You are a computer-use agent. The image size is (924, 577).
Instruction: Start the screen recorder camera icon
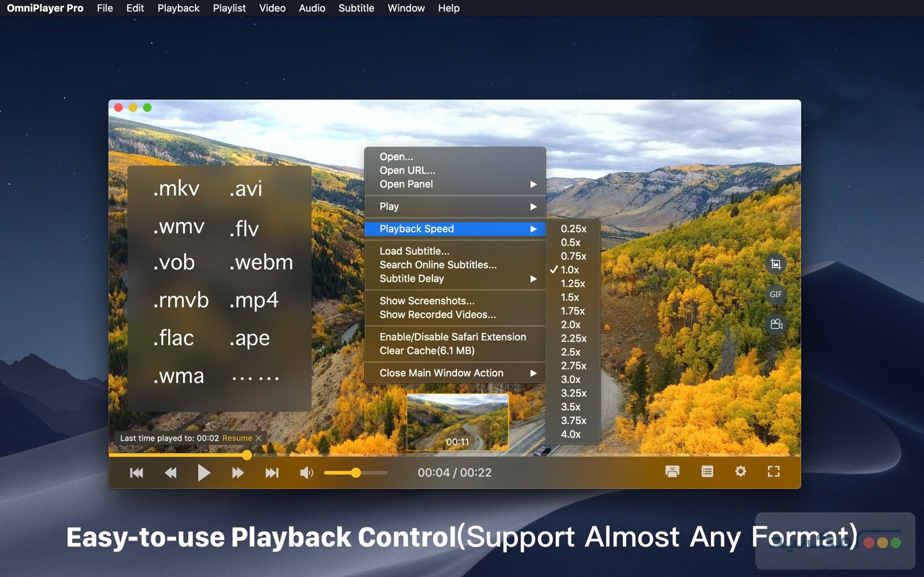pyautogui.click(x=776, y=324)
